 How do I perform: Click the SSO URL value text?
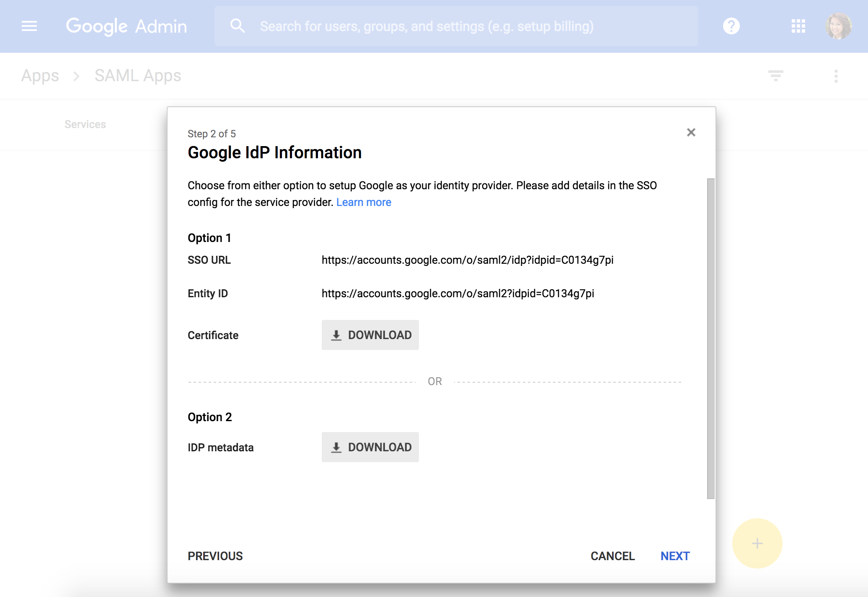point(468,260)
